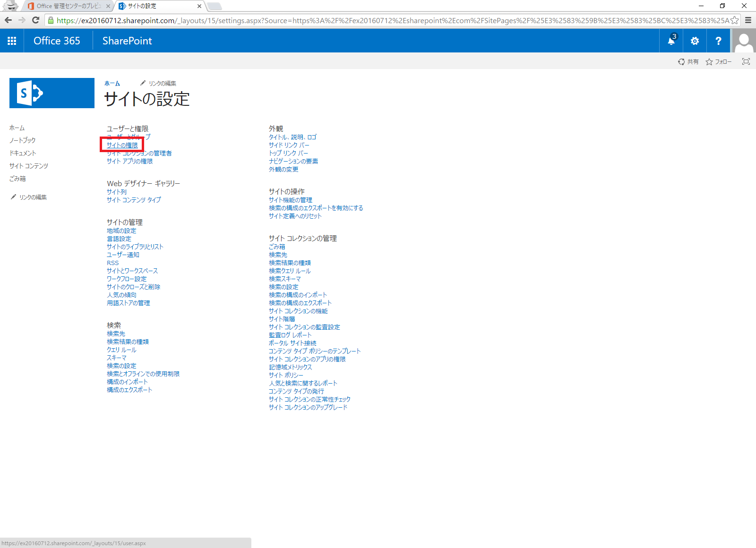Image resolution: width=756 pixels, height=548 pixels.
Task: Open サイド リンク バー link
Action: point(289,145)
